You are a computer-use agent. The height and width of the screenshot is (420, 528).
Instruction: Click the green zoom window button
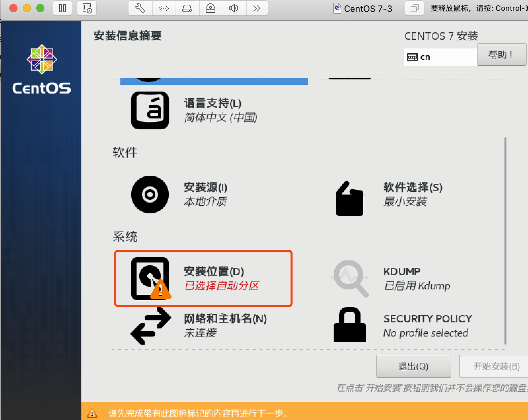tap(40, 8)
